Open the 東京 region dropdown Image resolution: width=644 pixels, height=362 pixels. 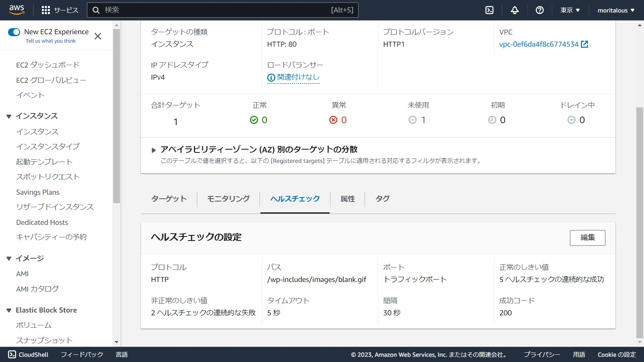tap(570, 10)
